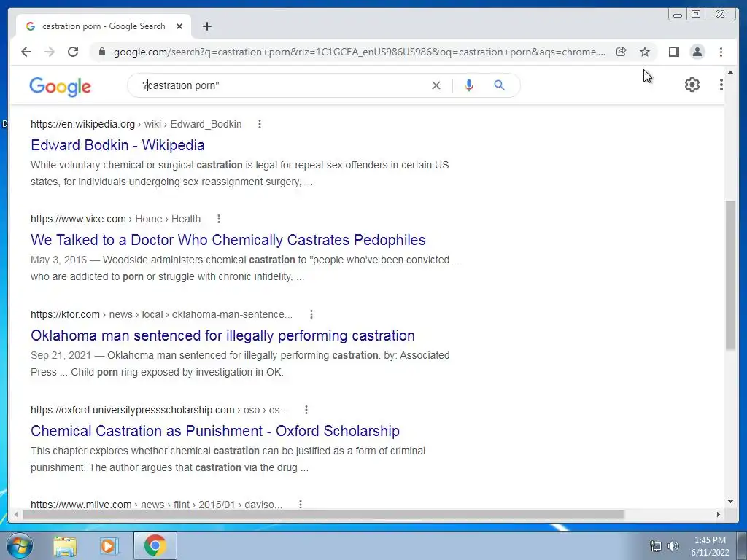Open Chemical Castration as Punishment link
Viewport: 747px width, 560px height.
[x=215, y=430]
